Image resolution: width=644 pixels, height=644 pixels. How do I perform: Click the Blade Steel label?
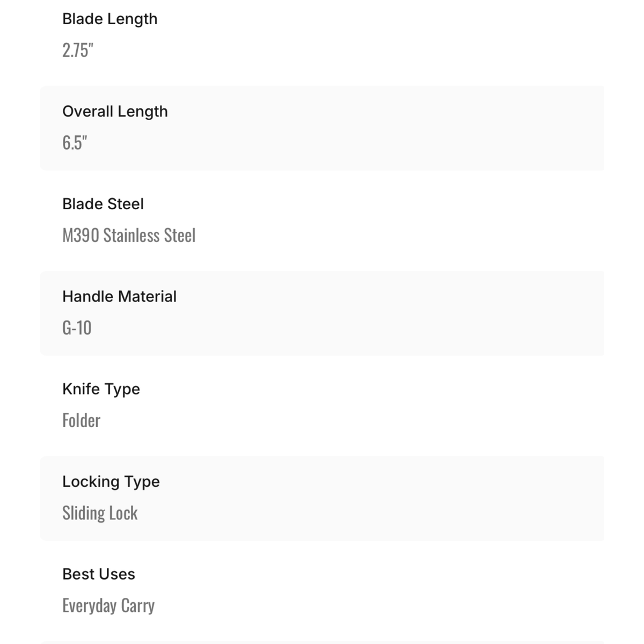click(x=103, y=204)
